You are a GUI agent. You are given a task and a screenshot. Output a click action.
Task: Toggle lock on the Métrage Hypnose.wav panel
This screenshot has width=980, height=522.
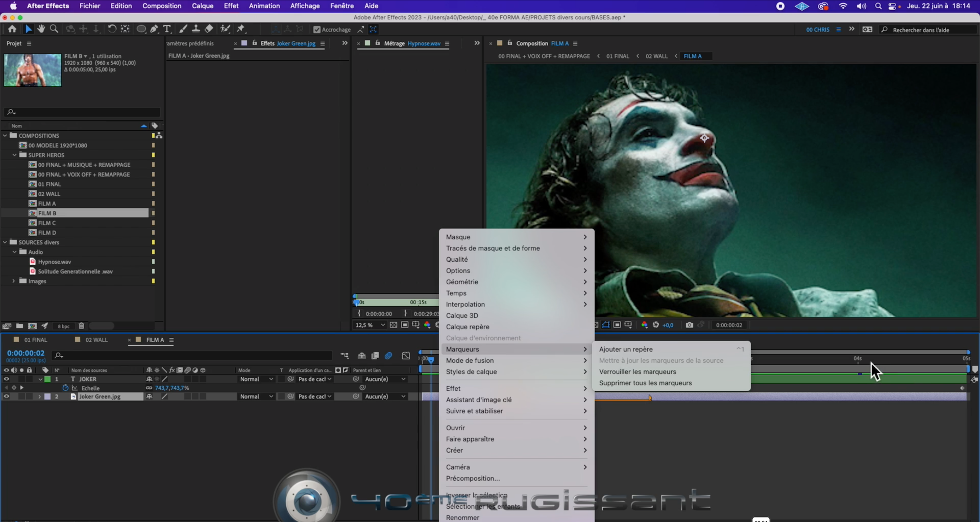click(378, 43)
